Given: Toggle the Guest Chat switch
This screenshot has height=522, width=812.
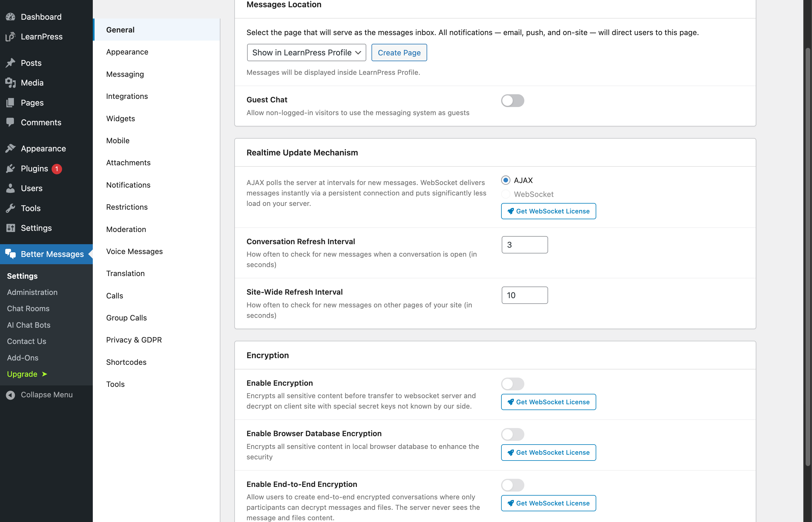Looking at the screenshot, I should pyautogui.click(x=512, y=100).
